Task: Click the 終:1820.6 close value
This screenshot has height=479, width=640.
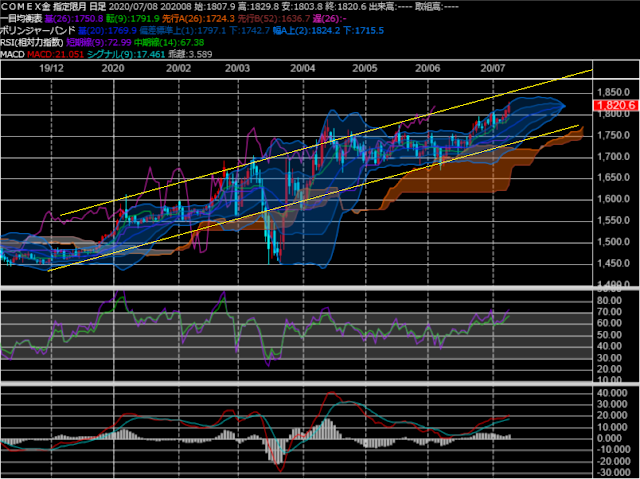Action: tap(344, 7)
